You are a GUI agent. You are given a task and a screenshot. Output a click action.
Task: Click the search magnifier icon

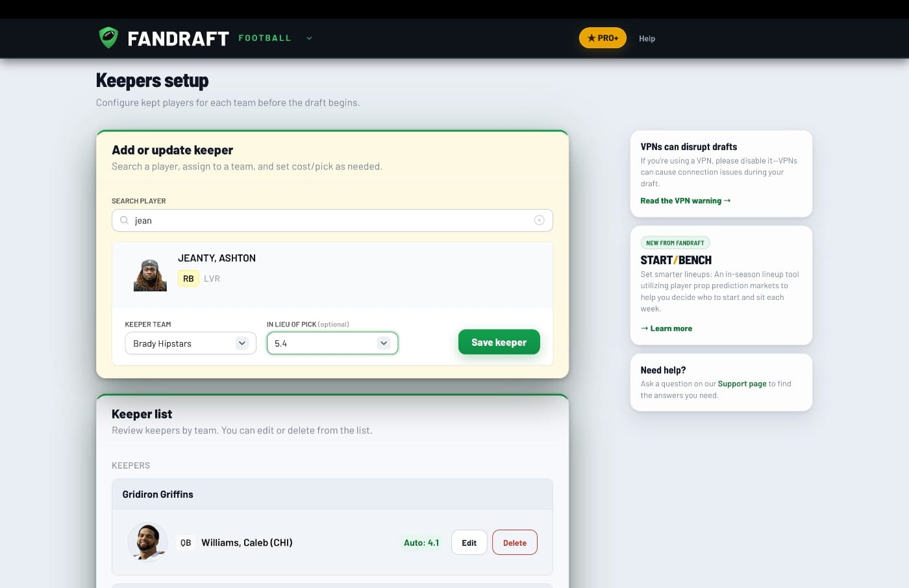(124, 220)
